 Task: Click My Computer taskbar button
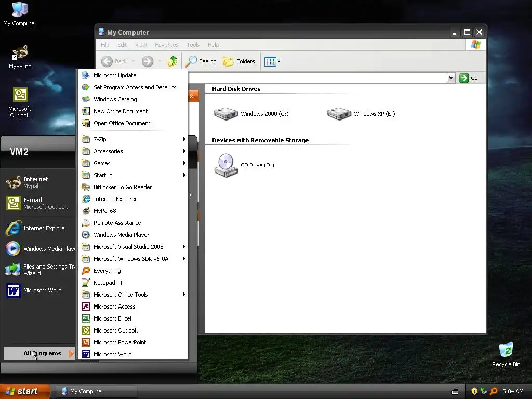pyautogui.click(x=97, y=391)
